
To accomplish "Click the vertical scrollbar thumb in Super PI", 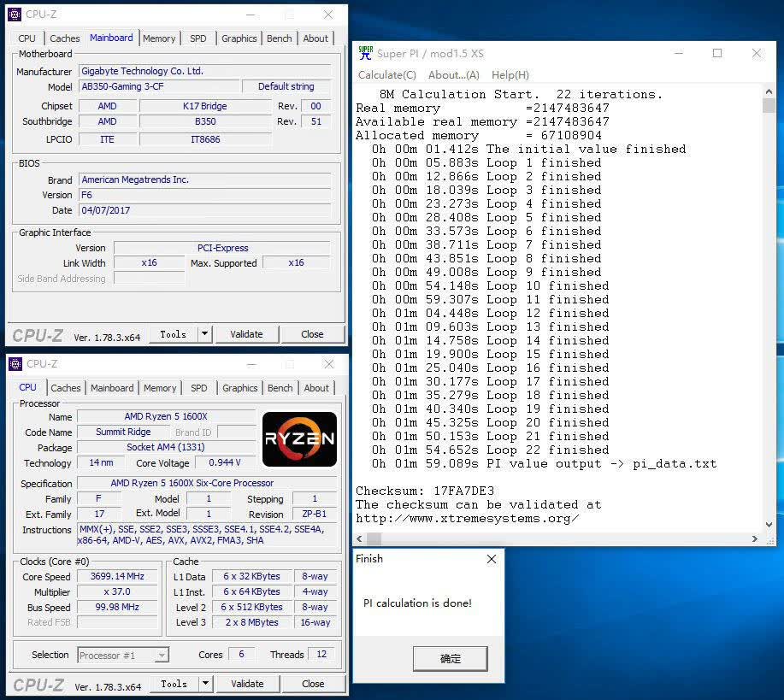I will coord(769,105).
